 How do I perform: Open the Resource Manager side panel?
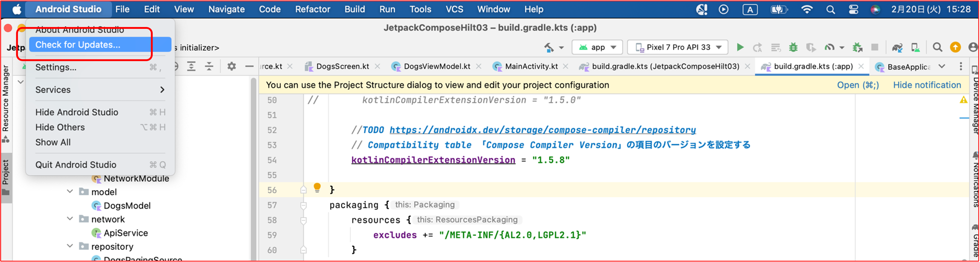pyautogui.click(x=6, y=104)
